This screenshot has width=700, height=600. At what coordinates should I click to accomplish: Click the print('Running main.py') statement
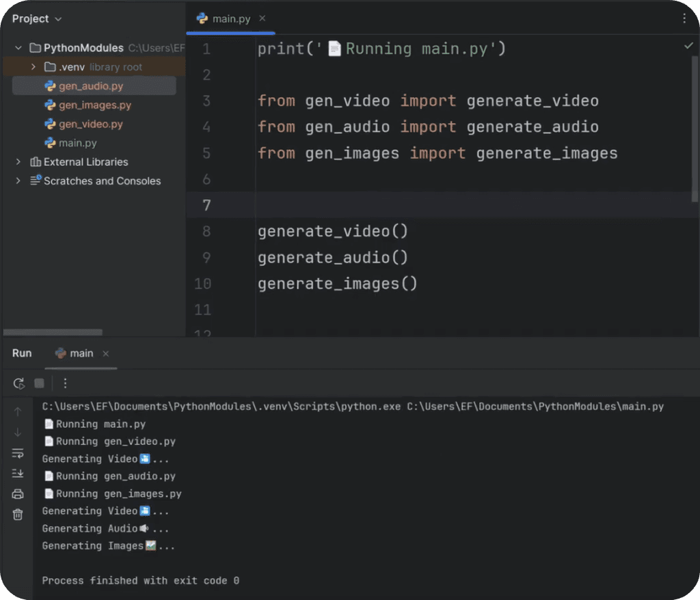(x=381, y=49)
